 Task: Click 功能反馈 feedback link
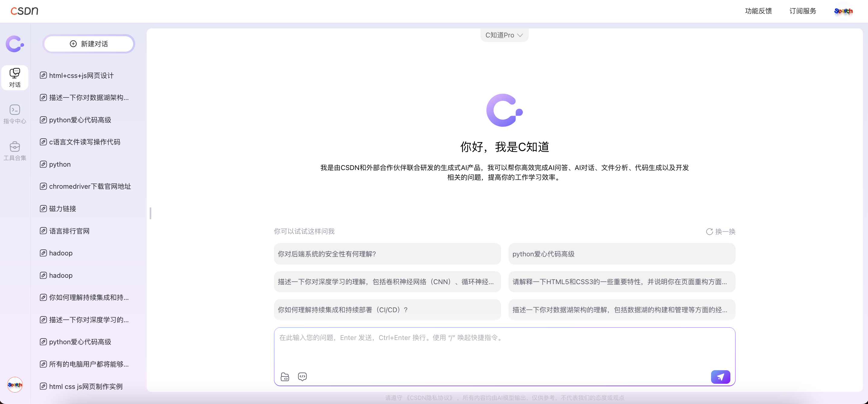pos(758,11)
